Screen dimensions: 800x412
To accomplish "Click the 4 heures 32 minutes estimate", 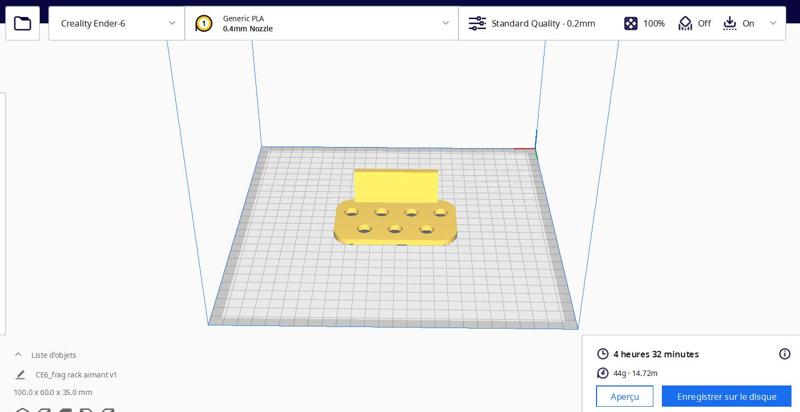I will 656,354.
